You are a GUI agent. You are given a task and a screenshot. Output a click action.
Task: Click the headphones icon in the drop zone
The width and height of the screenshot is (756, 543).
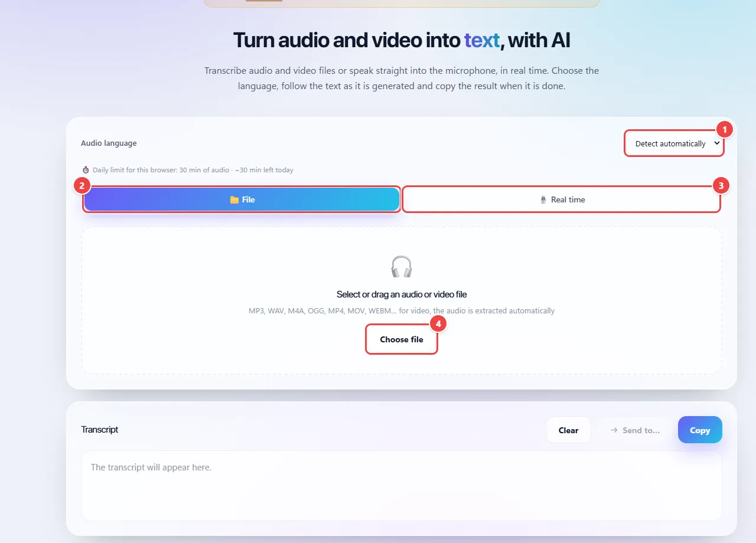click(402, 267)
